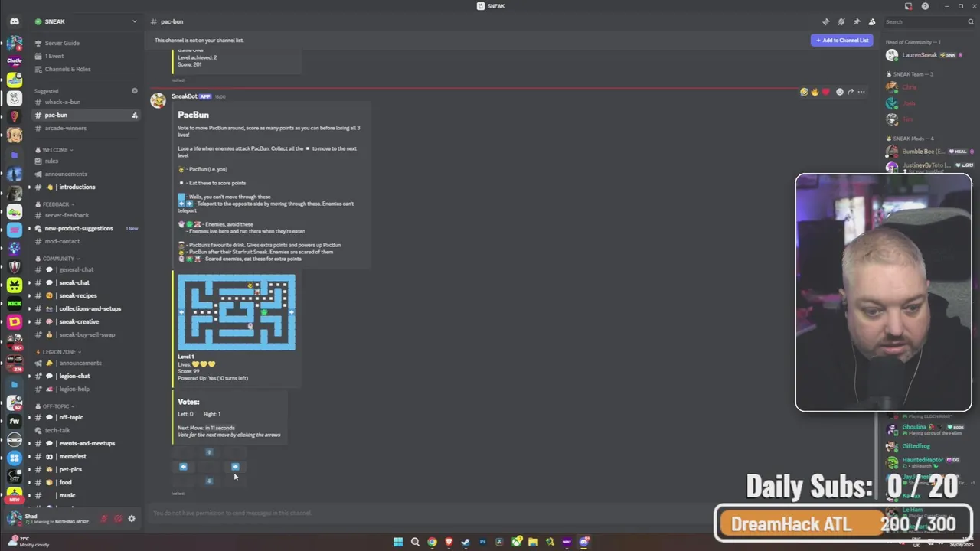
Task: Open LaurenSneak member profile
Action: tap(928, 55)
